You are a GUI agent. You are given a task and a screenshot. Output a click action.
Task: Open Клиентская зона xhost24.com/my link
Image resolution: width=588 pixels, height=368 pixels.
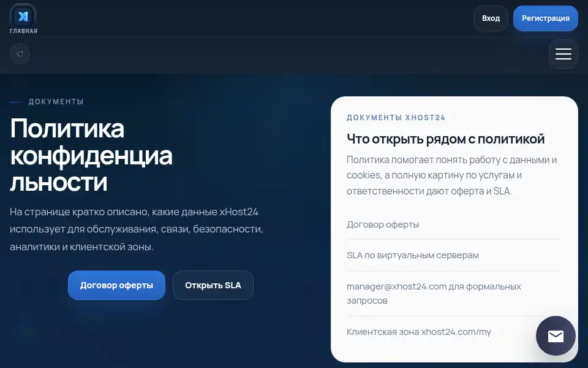point(419,332)
